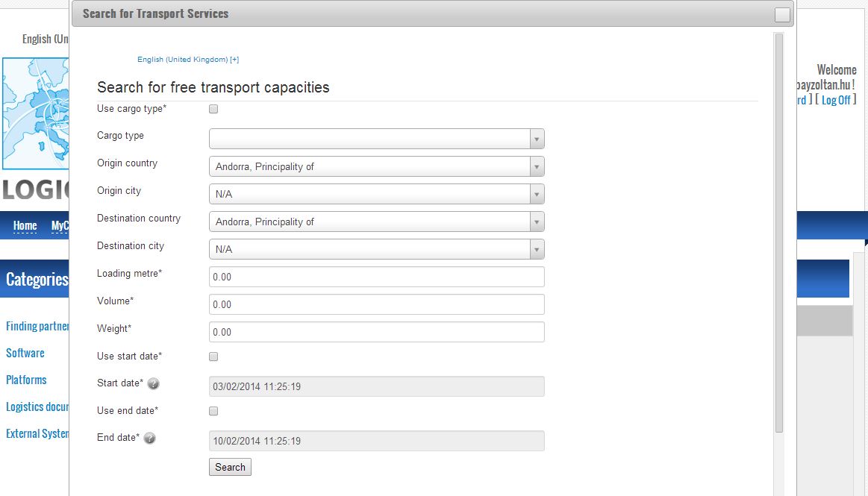Click the Europe map logo image
This screenshot has height=496, width=868.
(x=36, y=113)
